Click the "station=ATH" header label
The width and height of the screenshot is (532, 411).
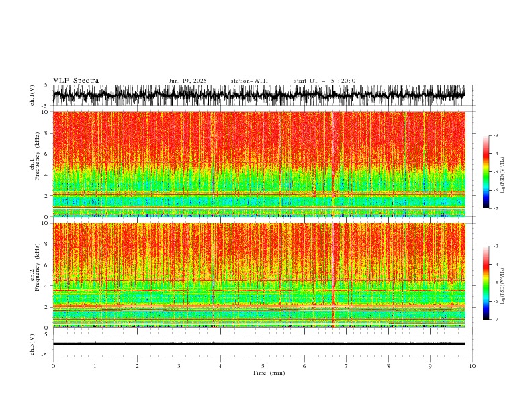tap(249, 81)
